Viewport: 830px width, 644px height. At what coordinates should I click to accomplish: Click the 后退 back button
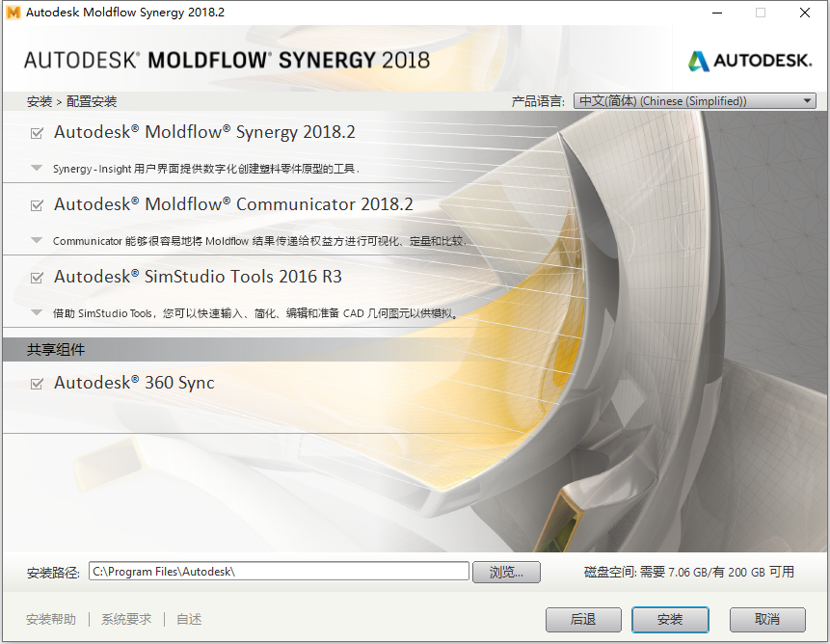[583, 619]
